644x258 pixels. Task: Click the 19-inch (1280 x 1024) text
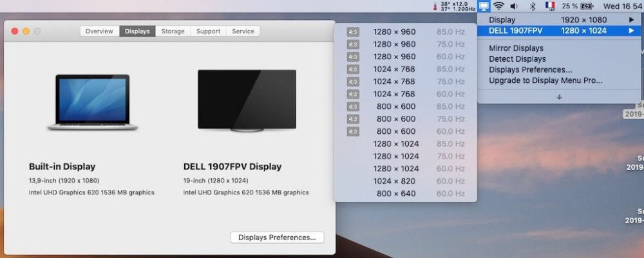click(x=216, y=181)
